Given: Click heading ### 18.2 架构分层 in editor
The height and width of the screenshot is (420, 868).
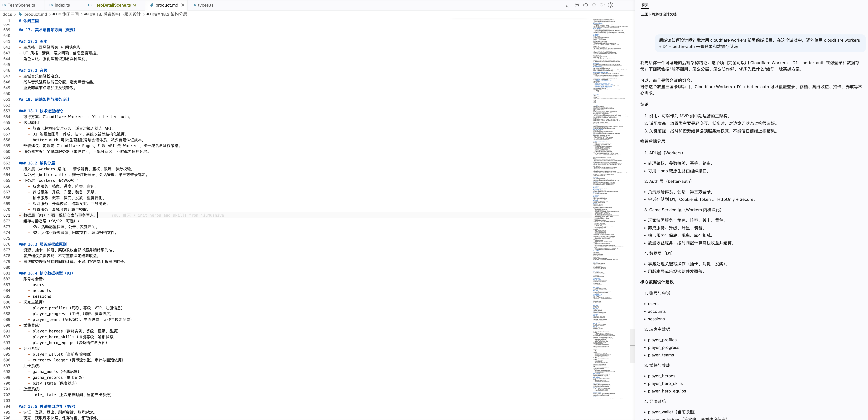Looking at the screenshot, I should click(x=37, y=163).
